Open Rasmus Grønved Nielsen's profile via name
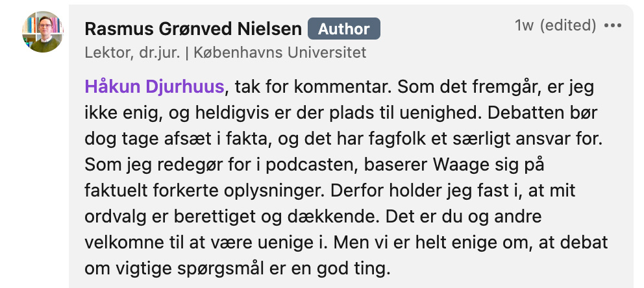The image size is (644, 288). click(x=193, y=29)
